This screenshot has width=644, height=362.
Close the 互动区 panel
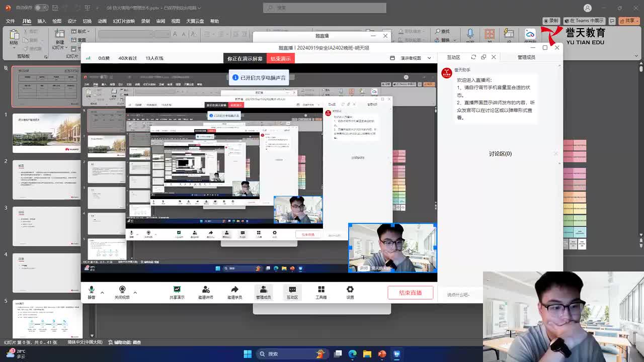click(494, 57)
